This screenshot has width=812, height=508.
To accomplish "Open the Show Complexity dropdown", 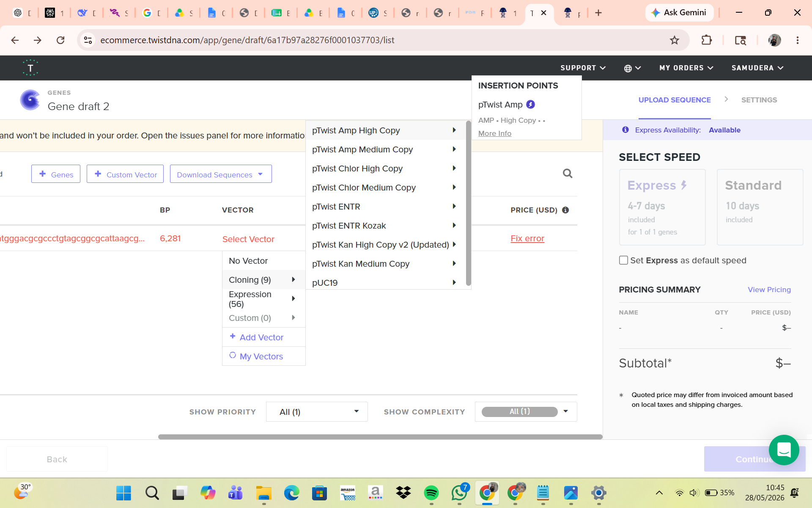I will [x=526, y=412].
